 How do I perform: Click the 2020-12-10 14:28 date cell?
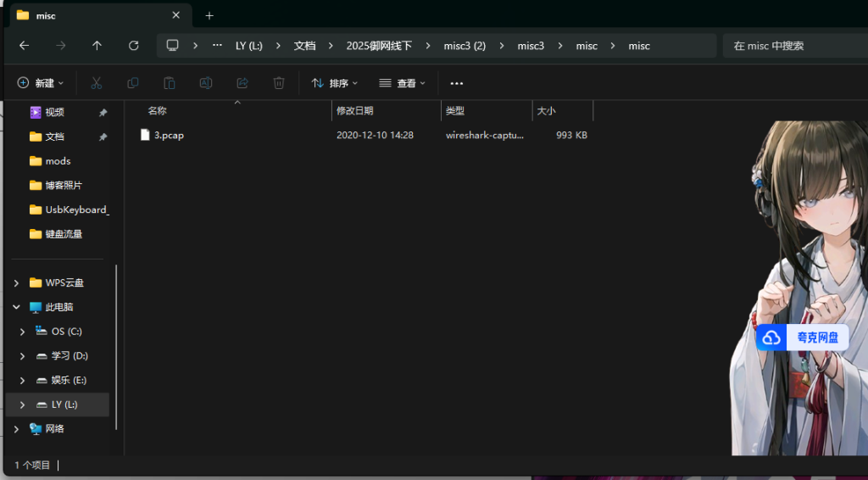(x=375, y=135)
